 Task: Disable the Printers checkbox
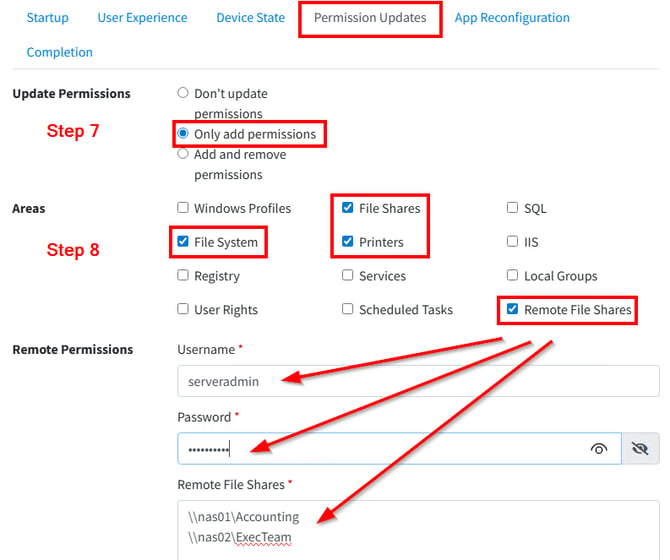pos(348,241)
